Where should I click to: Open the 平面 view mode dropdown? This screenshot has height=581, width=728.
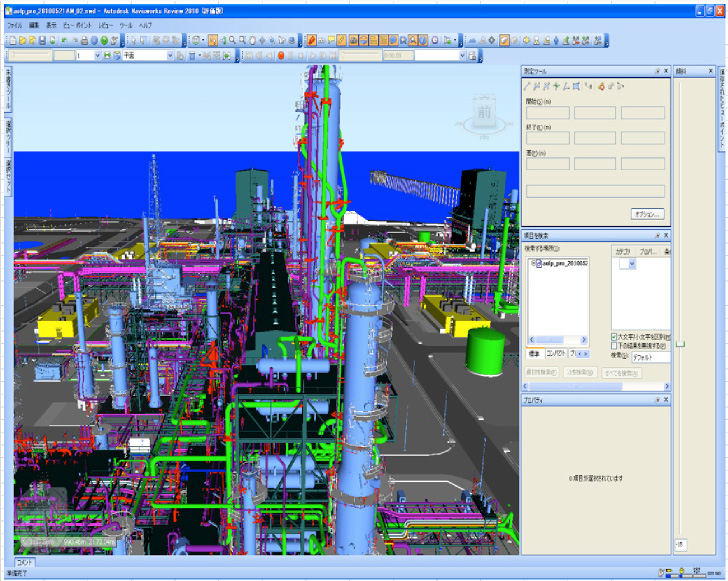pyautogui.click(x=170, y=56)
